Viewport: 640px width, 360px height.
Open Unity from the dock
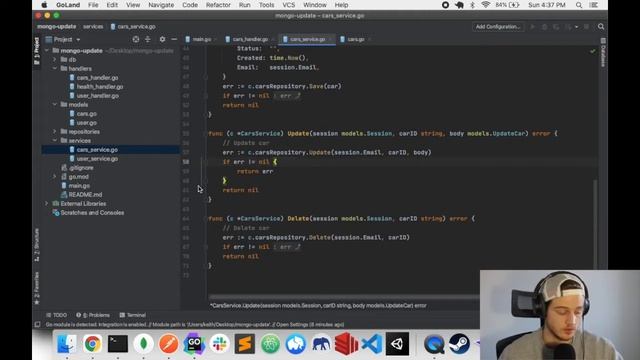[398, 344]
